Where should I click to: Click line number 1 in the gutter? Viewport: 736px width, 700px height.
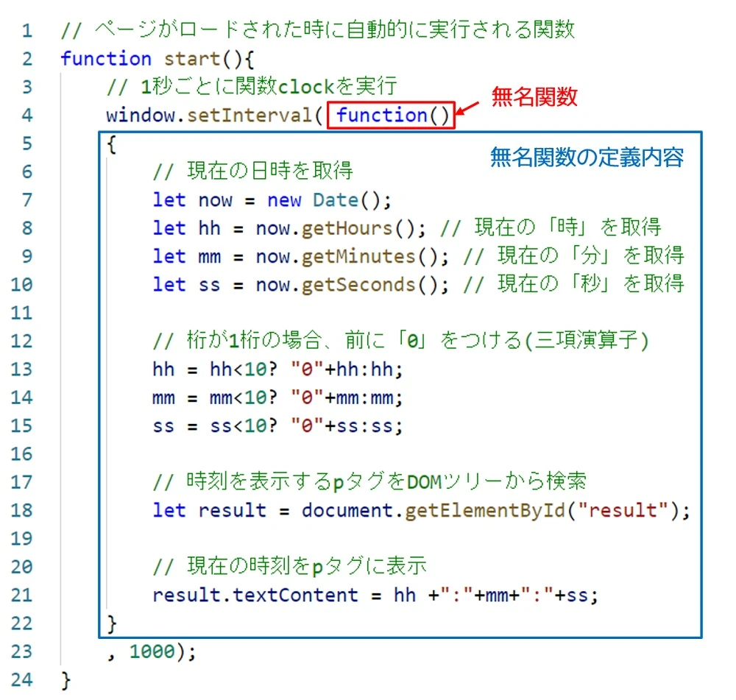[x=27, y=31]
